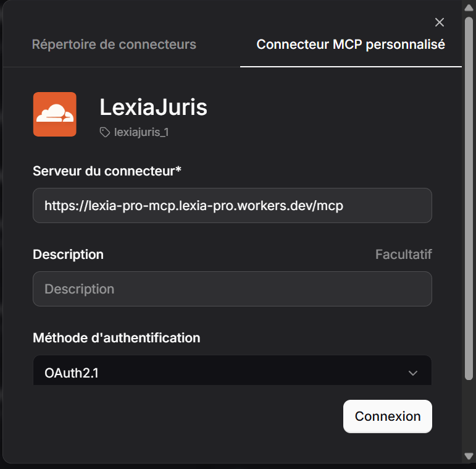Click the Cloudflare cloud connector logo
Screen dimensions: 476x469
[x=55, y=114]
